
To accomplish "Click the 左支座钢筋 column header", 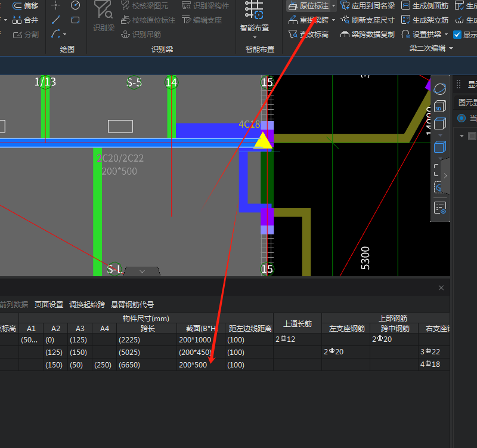I will pyautogui.click(x=346, y=328).
